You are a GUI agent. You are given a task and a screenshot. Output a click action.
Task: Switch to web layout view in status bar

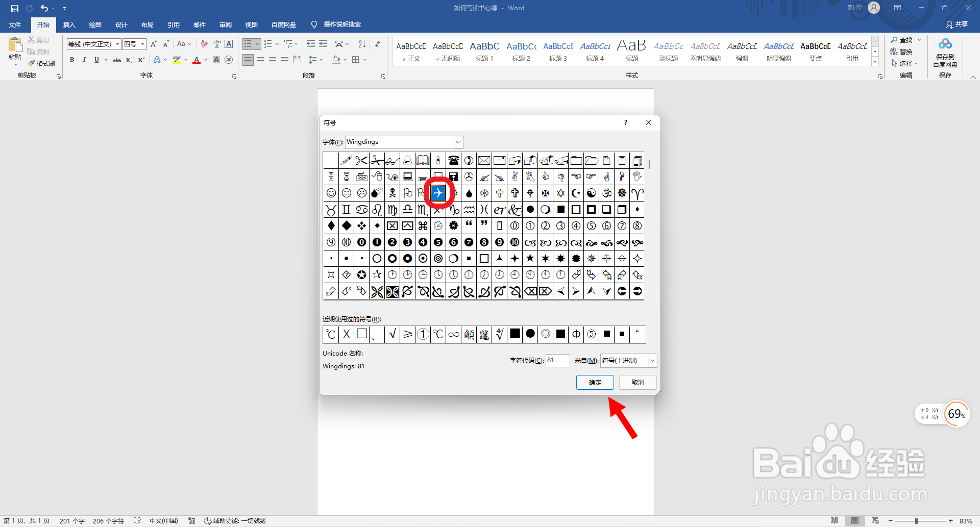coord(875,521)
